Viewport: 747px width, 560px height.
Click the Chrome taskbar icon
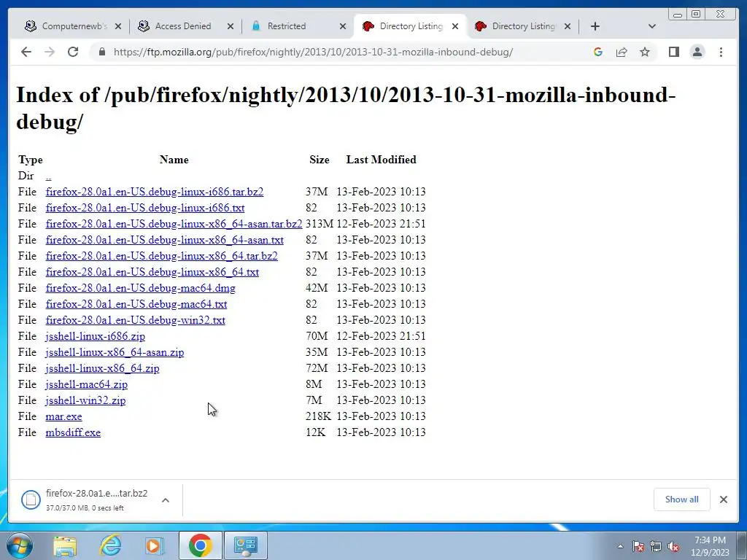click(x=200, y=545)
